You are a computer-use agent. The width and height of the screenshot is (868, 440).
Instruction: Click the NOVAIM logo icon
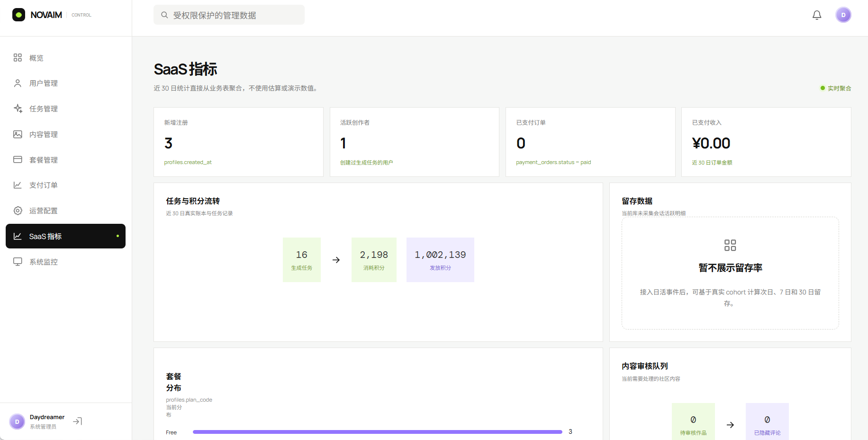click(x=18, y=15)
